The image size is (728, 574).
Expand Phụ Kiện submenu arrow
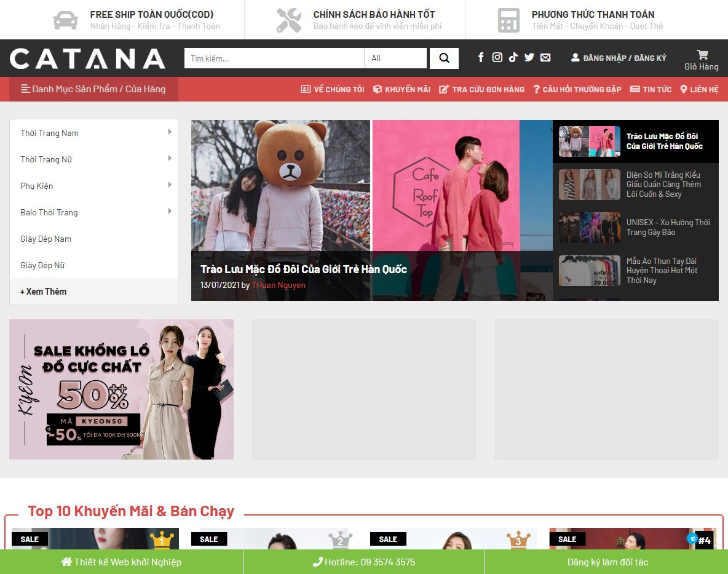coord(170,185)
